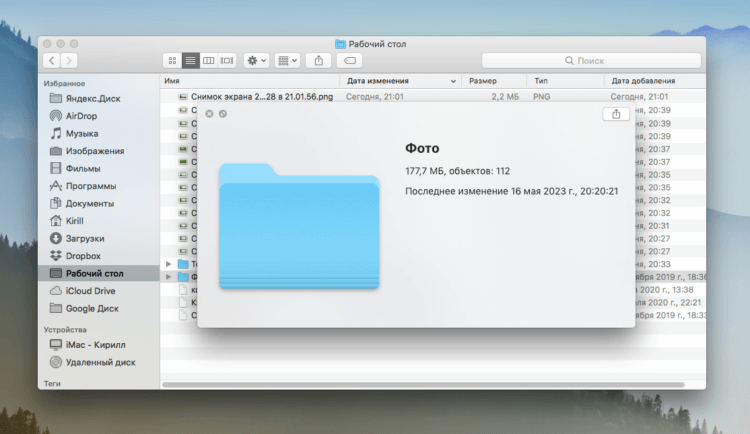The width and height of the screenshot is (750, 434).
Task: Click the Теги sidebar section header
Action: tap(52, 383)
